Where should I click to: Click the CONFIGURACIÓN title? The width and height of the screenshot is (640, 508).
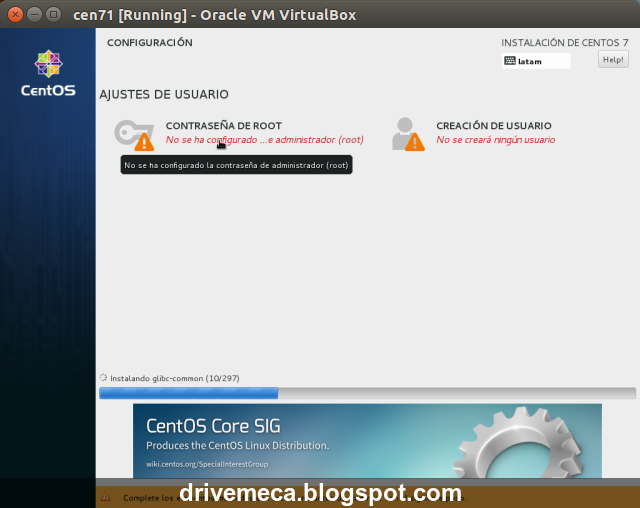[150, 42]
